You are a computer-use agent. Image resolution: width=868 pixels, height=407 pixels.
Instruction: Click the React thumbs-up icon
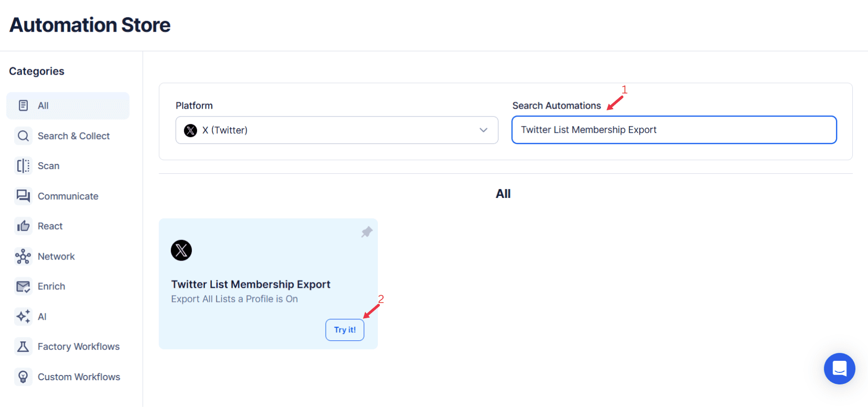tap(23, 226)
